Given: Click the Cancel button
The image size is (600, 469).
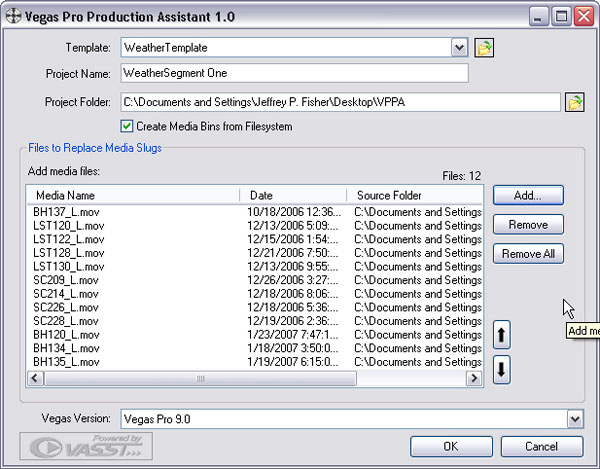Looking at the screenshot, I should (x=542, y=446).
